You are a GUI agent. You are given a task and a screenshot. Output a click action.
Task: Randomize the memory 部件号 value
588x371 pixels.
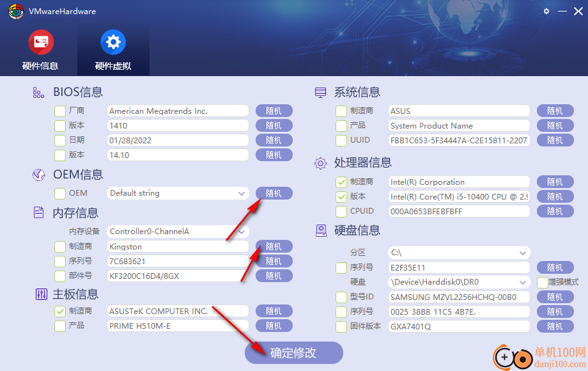pos(274,276)
